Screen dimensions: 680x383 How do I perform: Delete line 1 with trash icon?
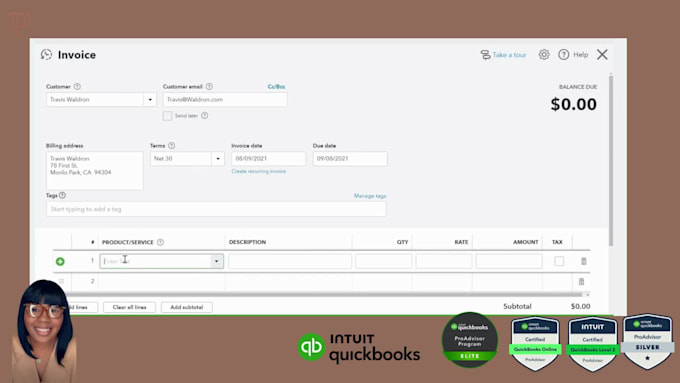point(584,261)
